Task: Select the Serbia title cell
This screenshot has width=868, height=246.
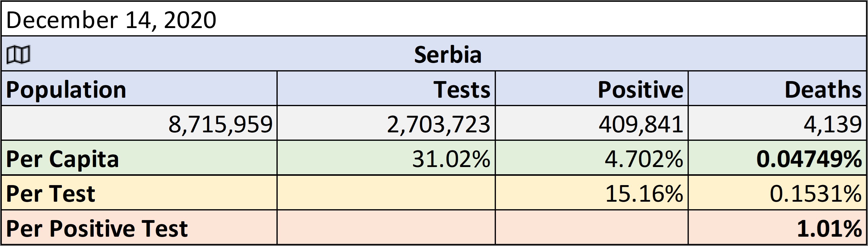Action: point(434,53)
